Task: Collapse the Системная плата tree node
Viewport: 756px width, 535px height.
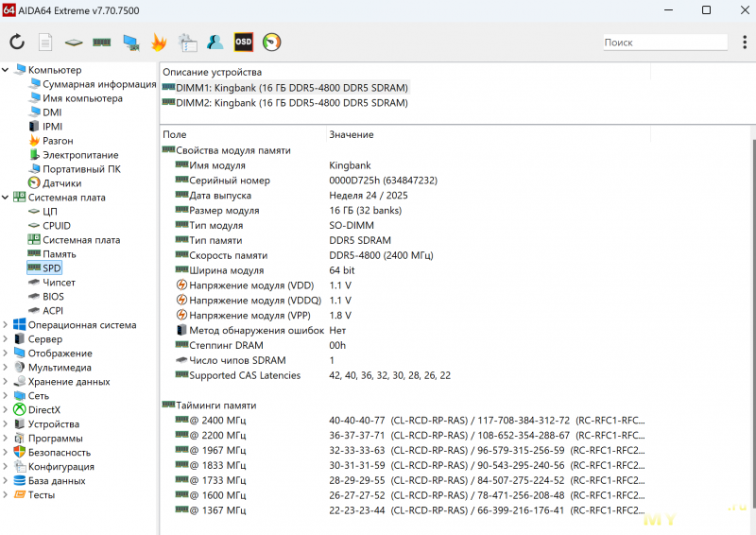Action: 6,198
